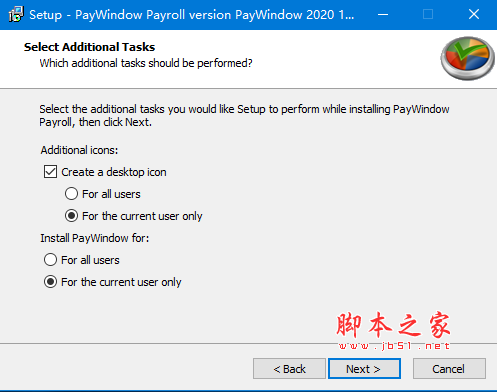Click the Setup installer icon in title bar

(x=16, y=14)
